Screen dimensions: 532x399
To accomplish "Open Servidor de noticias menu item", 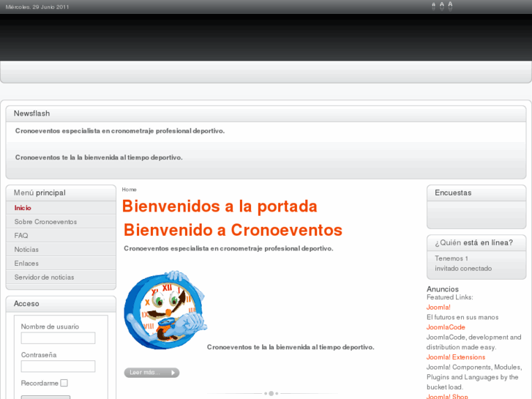I will (x=61, y=277).
